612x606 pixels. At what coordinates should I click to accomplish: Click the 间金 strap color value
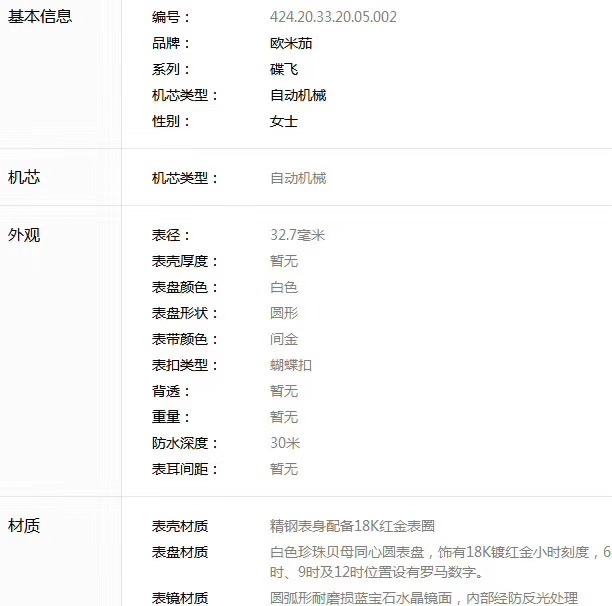pyautogui.click(x=284, y=340)
